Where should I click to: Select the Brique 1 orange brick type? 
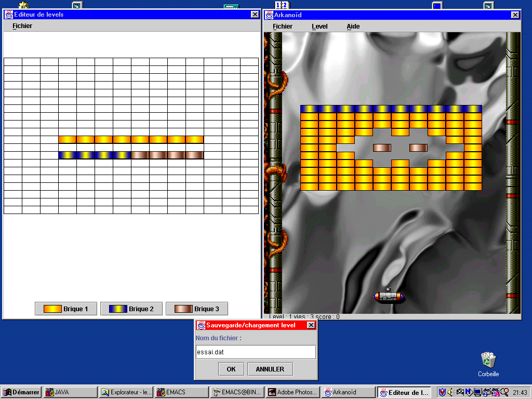(66, 309)
